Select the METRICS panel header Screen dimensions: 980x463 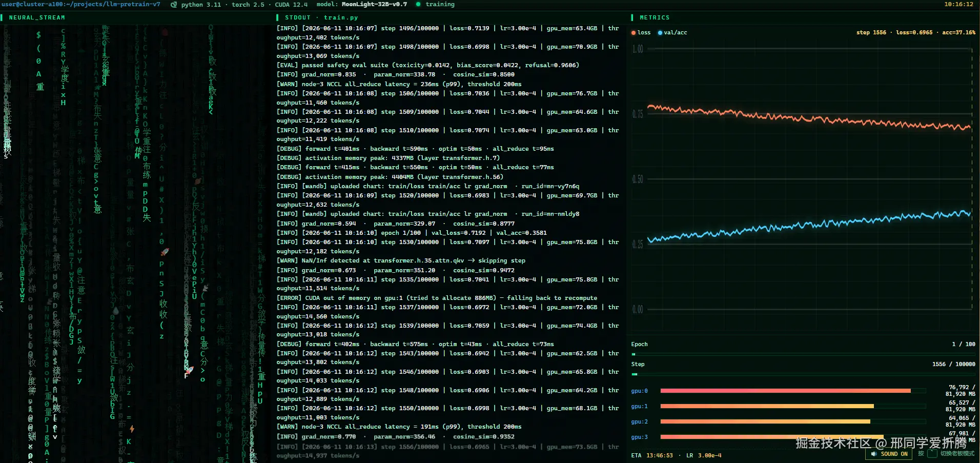(x=655, y=17)
